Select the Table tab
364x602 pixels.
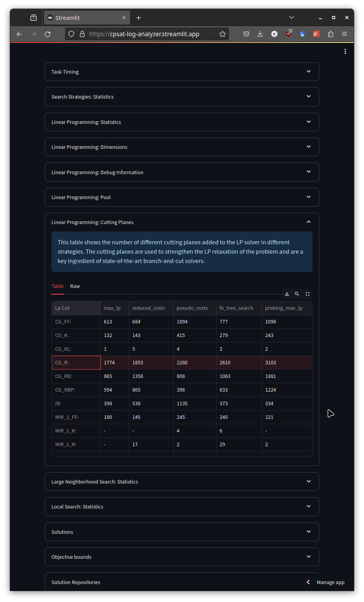[x=58, y=286]
